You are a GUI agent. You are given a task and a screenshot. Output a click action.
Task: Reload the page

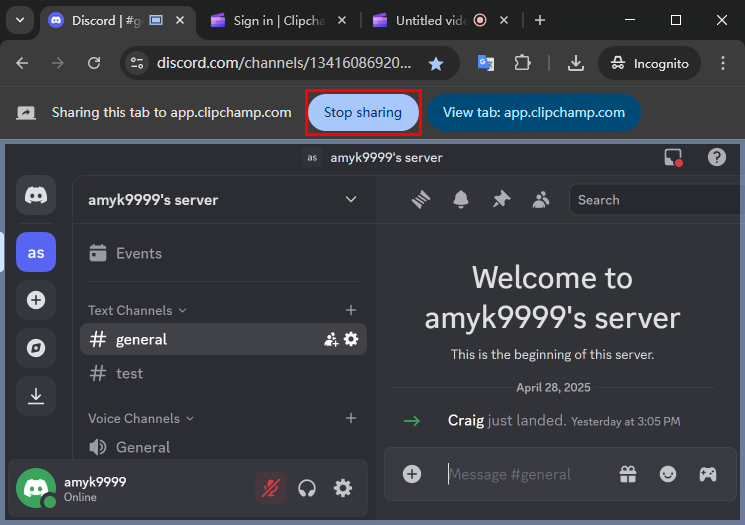tap(94, 63)
